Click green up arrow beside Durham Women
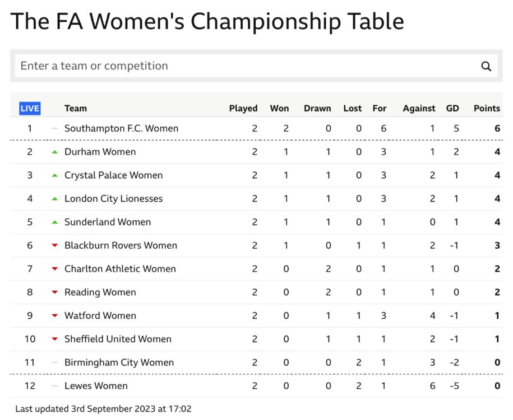513x420 pixels. [55, 152]
